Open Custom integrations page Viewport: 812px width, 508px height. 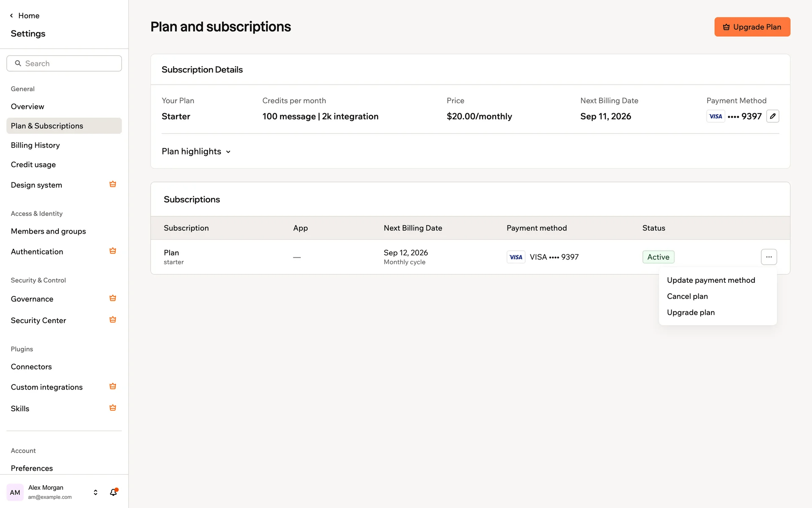(x=64, y=387)
